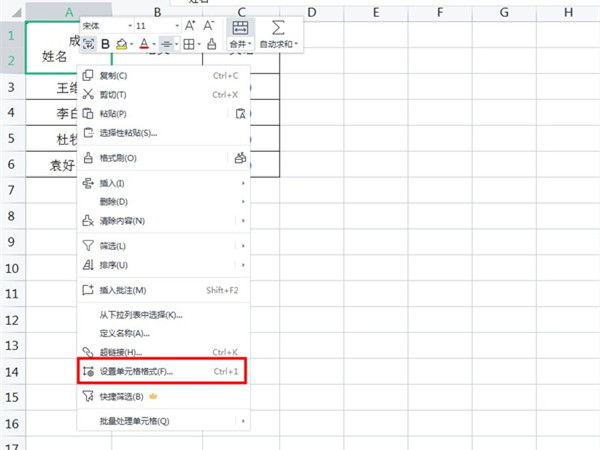Click the Insert Comment icon

tap(88, 290)
